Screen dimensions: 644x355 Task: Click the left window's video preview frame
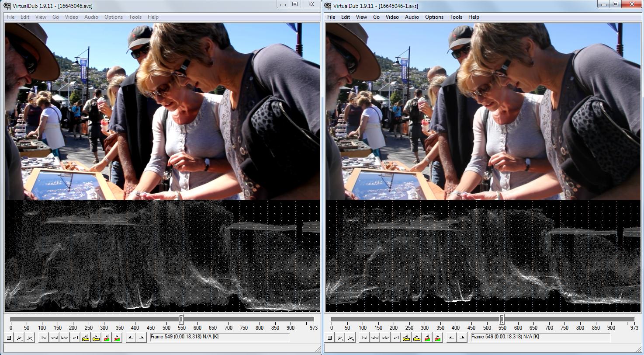click(x=163, y=111)
